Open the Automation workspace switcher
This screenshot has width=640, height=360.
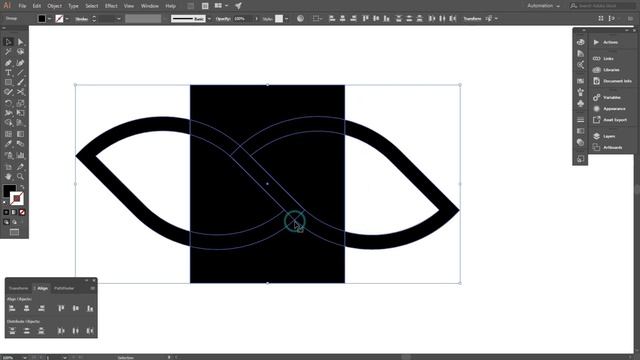[x=544, y=6]
